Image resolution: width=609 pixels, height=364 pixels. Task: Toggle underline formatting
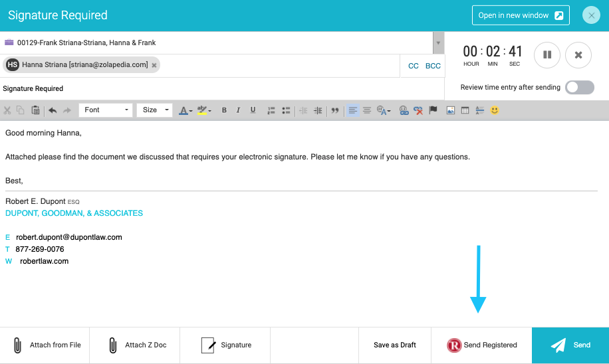pyautogui.click(x=253, y=110)
